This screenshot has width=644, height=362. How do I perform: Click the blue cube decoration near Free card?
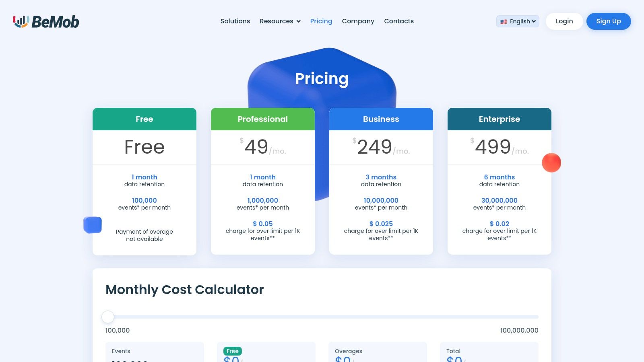click(93, 225)
